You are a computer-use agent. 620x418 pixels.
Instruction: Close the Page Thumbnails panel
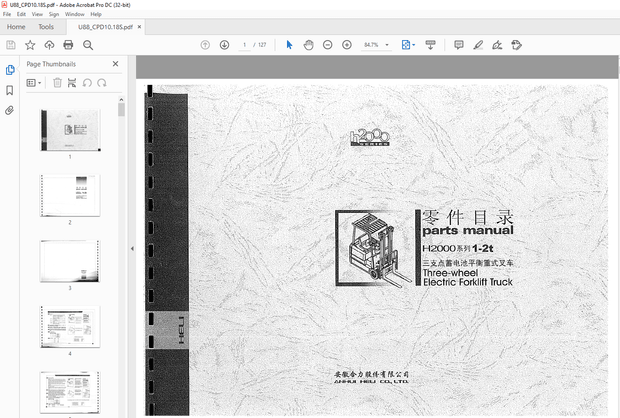point(115,64)
